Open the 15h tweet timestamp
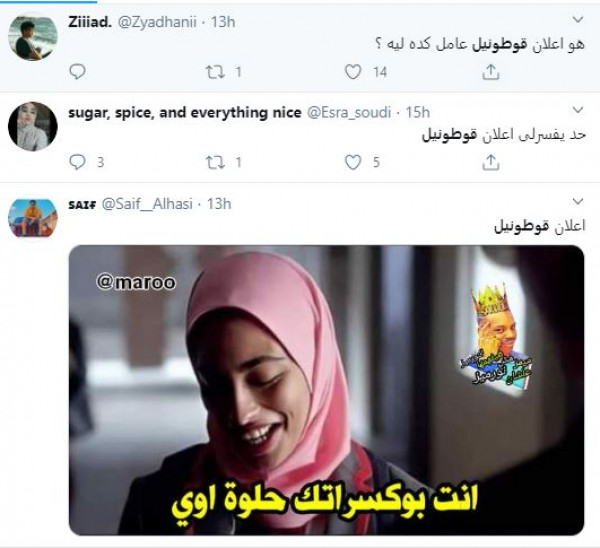Image resolution: width=600 pixels, height=548 pixels. coord(417,113)
